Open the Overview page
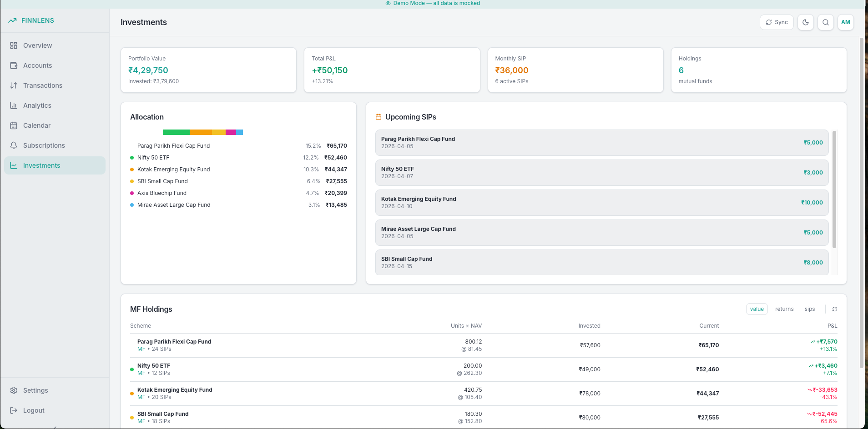 [55, 45]
